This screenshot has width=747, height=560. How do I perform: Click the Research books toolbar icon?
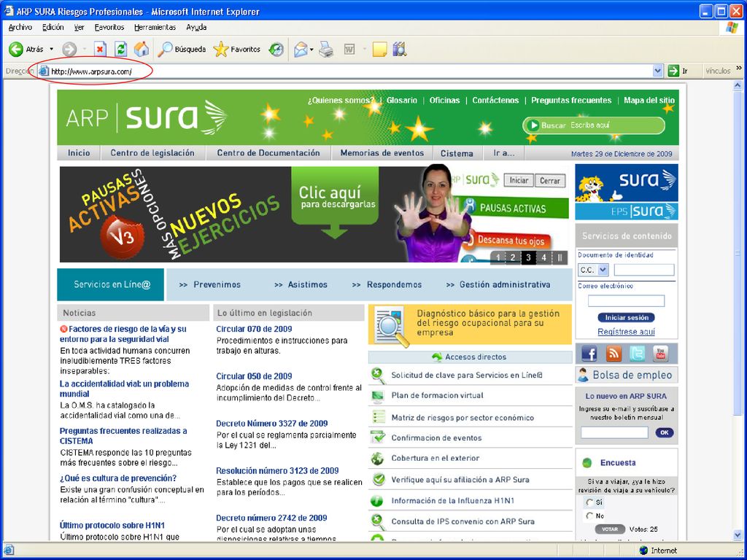(399, 49)
